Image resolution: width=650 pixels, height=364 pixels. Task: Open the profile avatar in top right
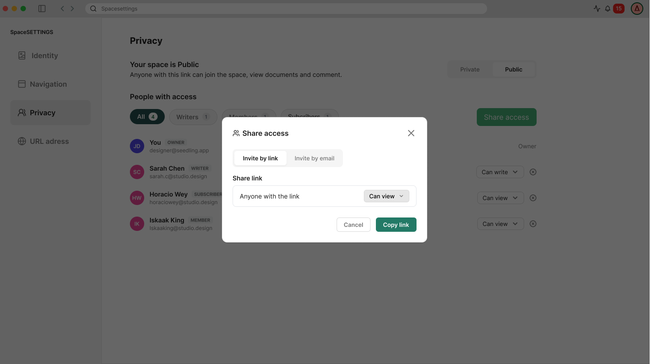tap(637, 8)
